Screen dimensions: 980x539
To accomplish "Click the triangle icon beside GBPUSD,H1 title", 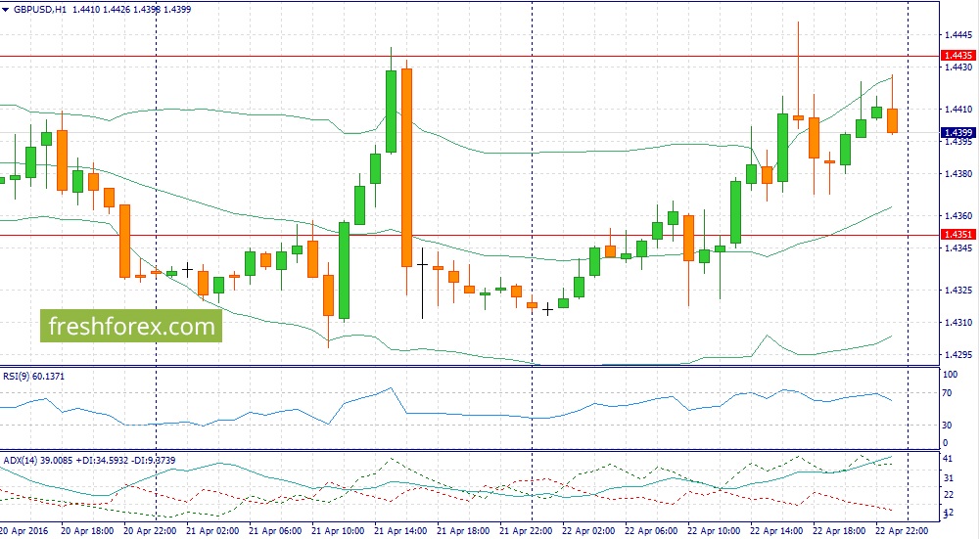I will [x=6, y=9].
